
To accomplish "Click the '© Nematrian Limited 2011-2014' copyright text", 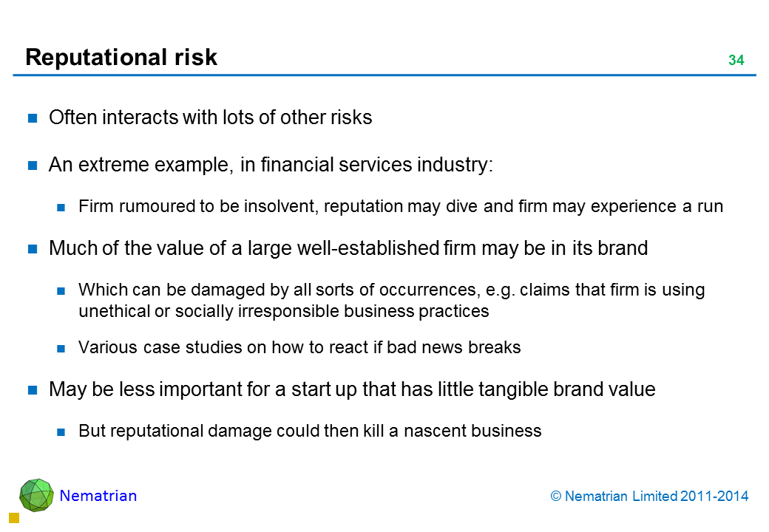I will (650, 497).
